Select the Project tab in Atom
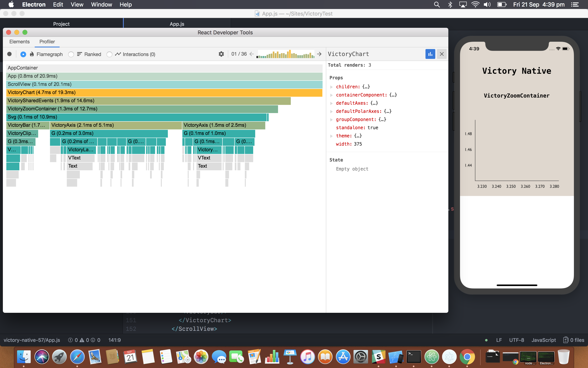The height and width of the screenshot is (368, 588). pos(61,24)
